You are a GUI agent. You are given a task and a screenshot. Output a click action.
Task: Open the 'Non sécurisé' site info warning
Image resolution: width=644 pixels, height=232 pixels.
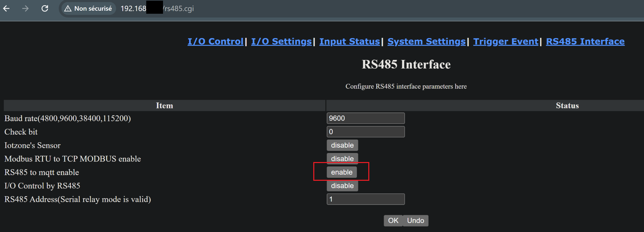pyautogui.click(x=88, y=8)
